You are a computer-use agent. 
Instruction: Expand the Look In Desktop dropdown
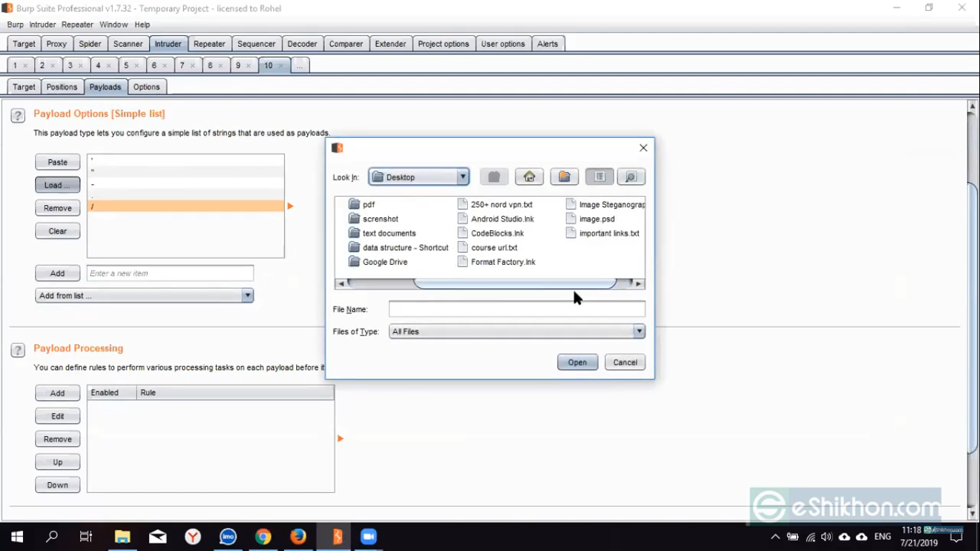463,177
